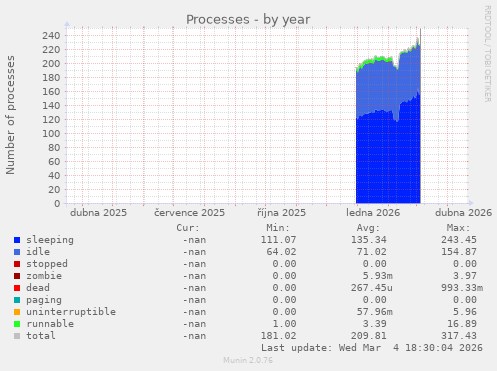Click dead max value 993.33m
This screenshot has width=497, height=371.
coord(462,288)
